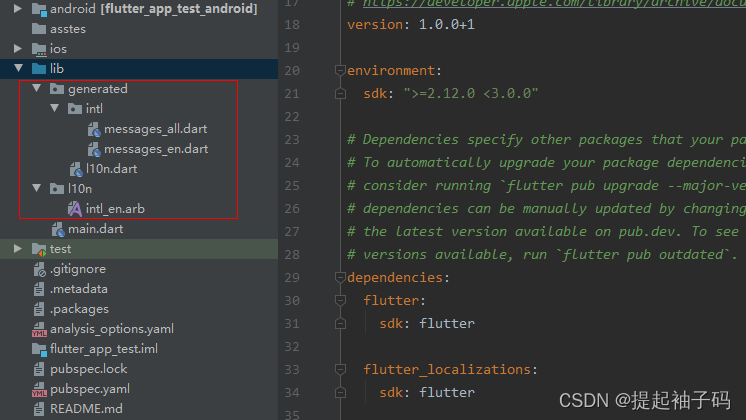
Task: Collapse the lib folder arrow
Action: click(x=19, y=68)
